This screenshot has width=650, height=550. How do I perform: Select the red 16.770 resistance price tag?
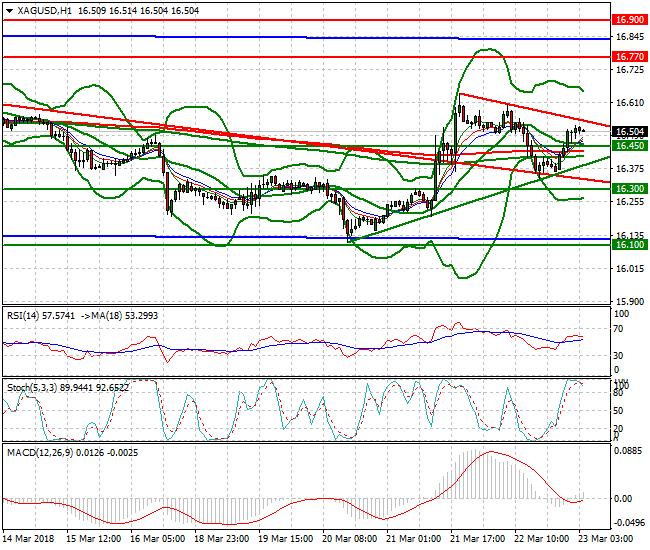[x=629, y=58]
